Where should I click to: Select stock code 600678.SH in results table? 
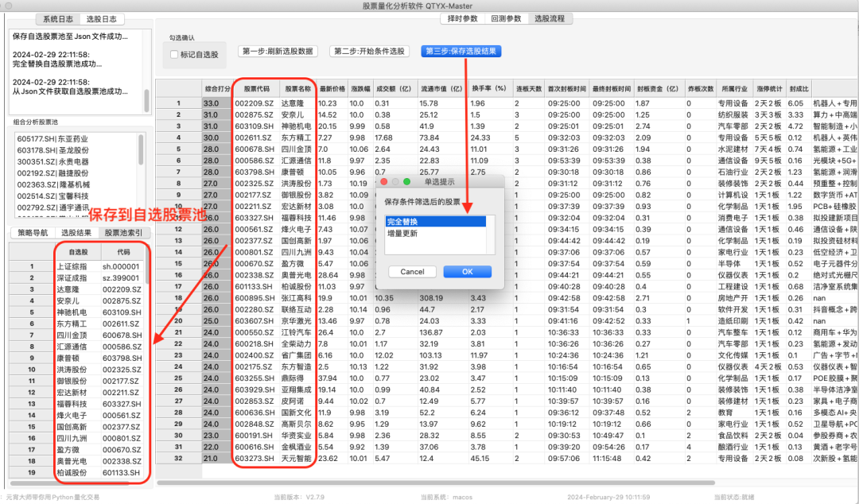tap(255, 149)
